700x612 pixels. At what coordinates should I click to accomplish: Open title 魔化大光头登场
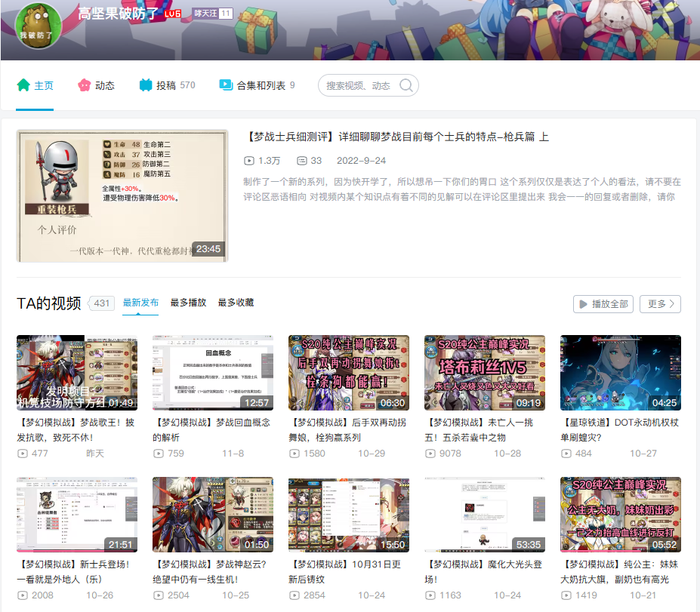point(484,572)
